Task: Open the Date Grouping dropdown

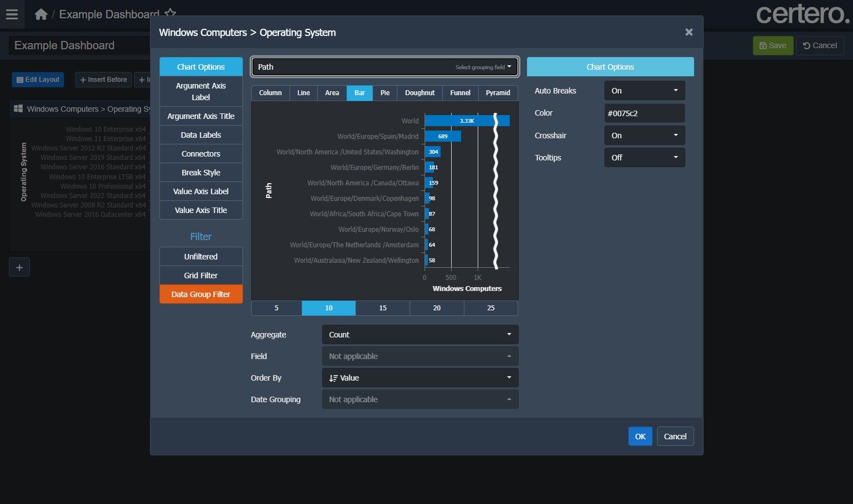Action: 420,399
